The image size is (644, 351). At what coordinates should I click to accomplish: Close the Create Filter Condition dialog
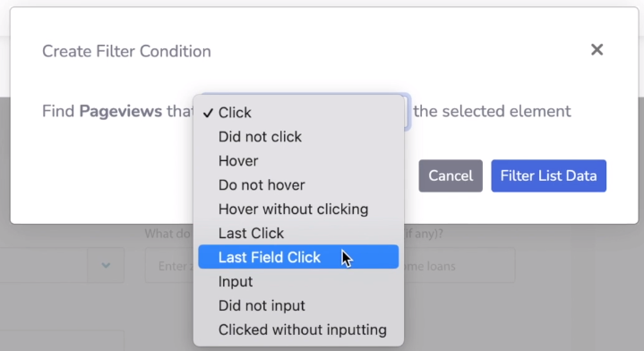(x=597, y=49)
